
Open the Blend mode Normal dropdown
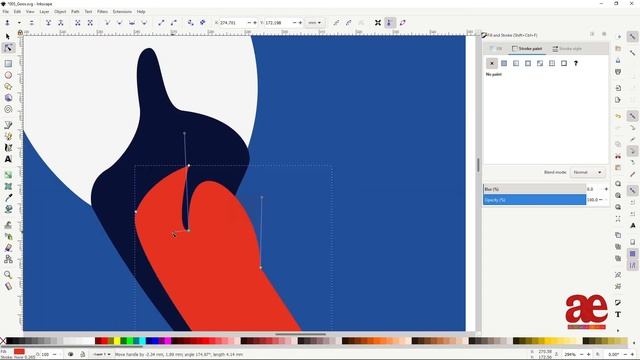click(x=587, y=172)
